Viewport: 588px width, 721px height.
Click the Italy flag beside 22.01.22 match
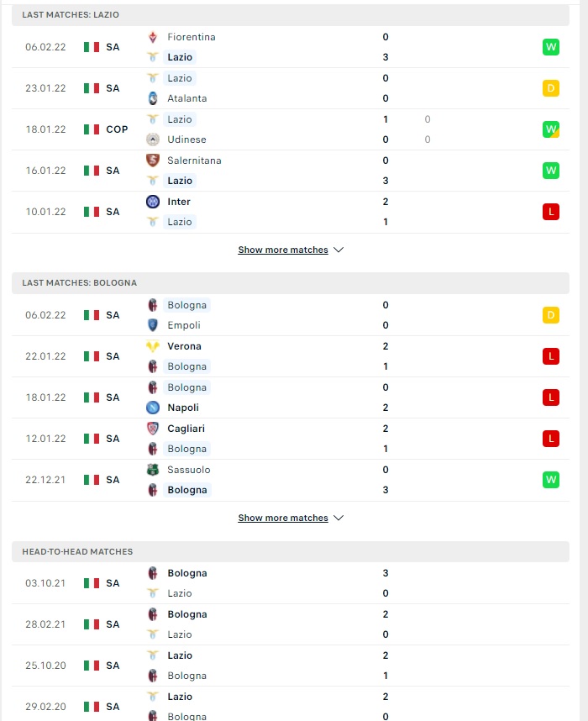pos(92,356)
